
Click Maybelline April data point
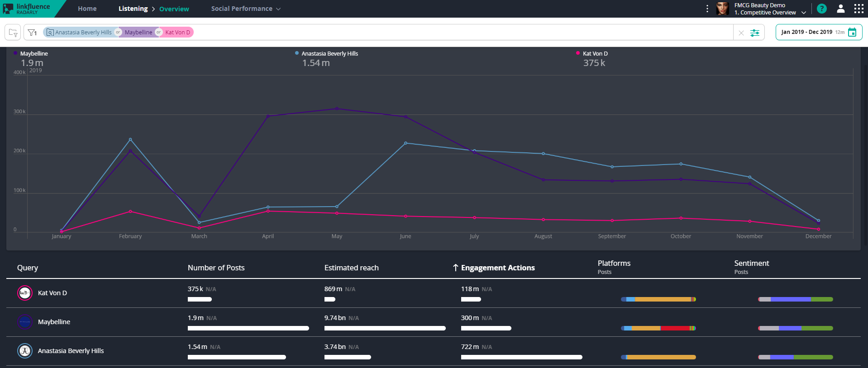click(x=268, y=116)
